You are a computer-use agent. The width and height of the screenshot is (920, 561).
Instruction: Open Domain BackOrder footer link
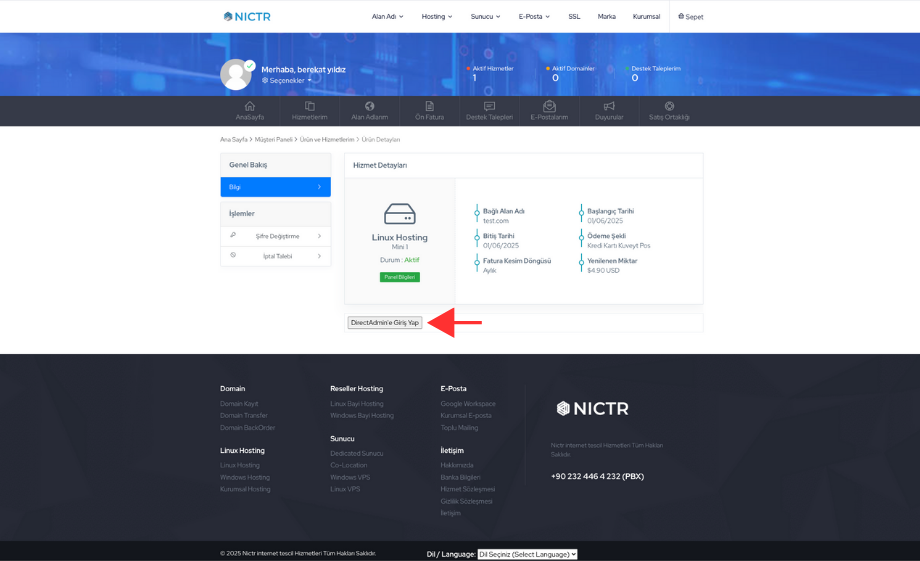(248, 428)
